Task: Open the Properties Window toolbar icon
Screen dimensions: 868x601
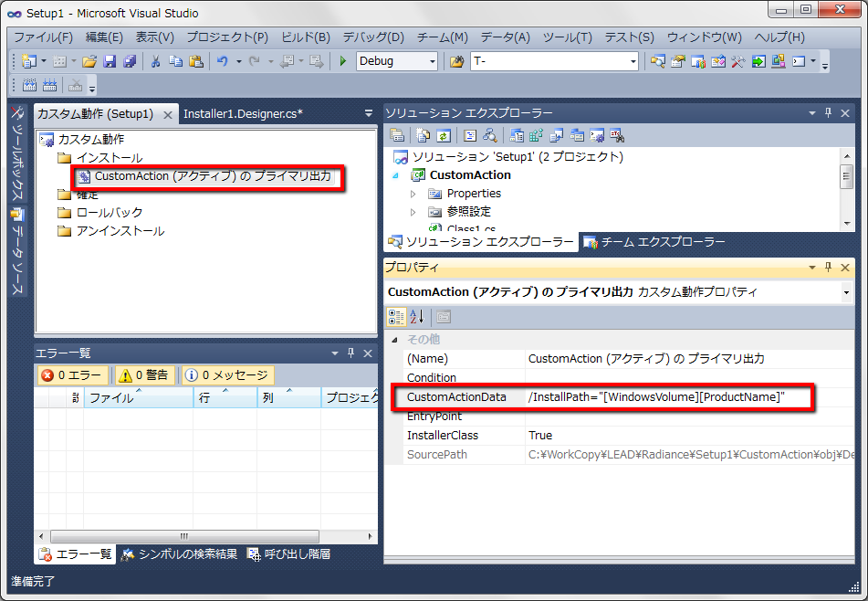Action: (677, 61)
